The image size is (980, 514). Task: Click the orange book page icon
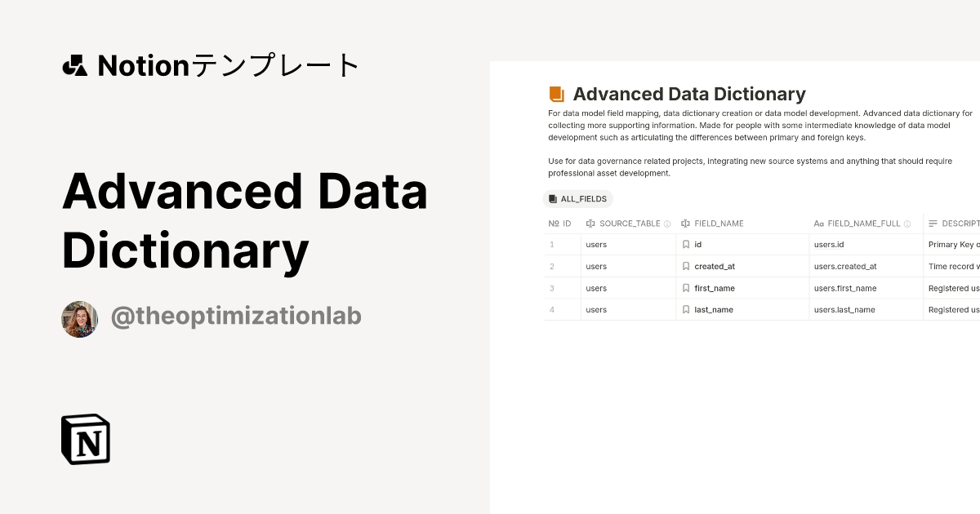[556, 93]
